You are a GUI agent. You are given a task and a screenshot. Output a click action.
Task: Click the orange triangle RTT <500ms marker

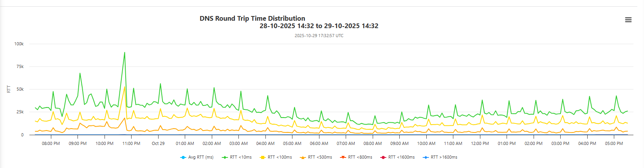[x=303, y=157]
